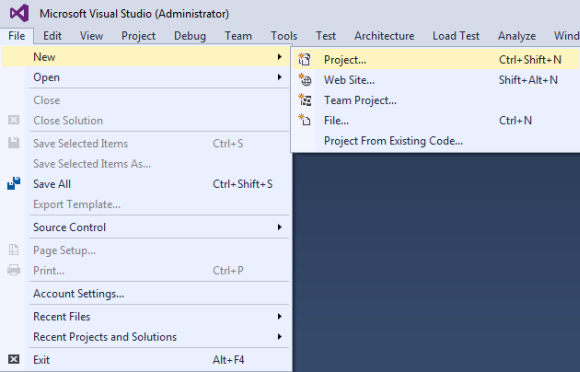The height and width of the screenshot is (372, 580).
Task: Expand the Source Control submenu arrow
Action: click(x=280, y=227)
